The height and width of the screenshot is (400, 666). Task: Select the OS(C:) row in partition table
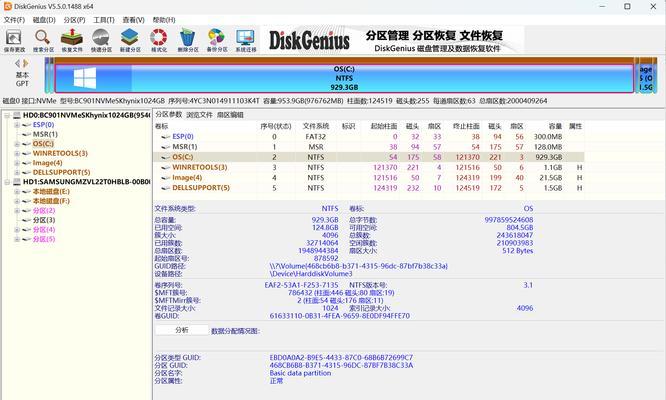368,157
